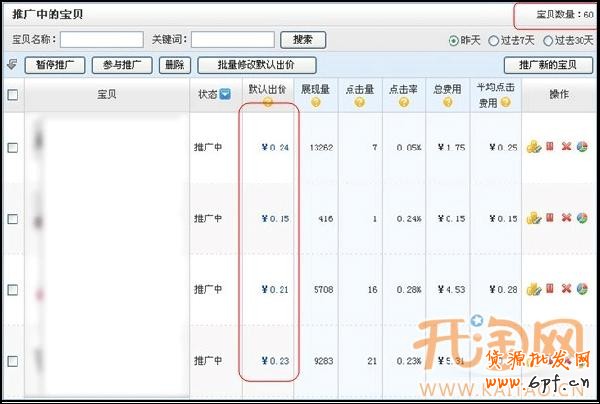
Task: Click the edit bid coin icon in first row
Action: 533,147
